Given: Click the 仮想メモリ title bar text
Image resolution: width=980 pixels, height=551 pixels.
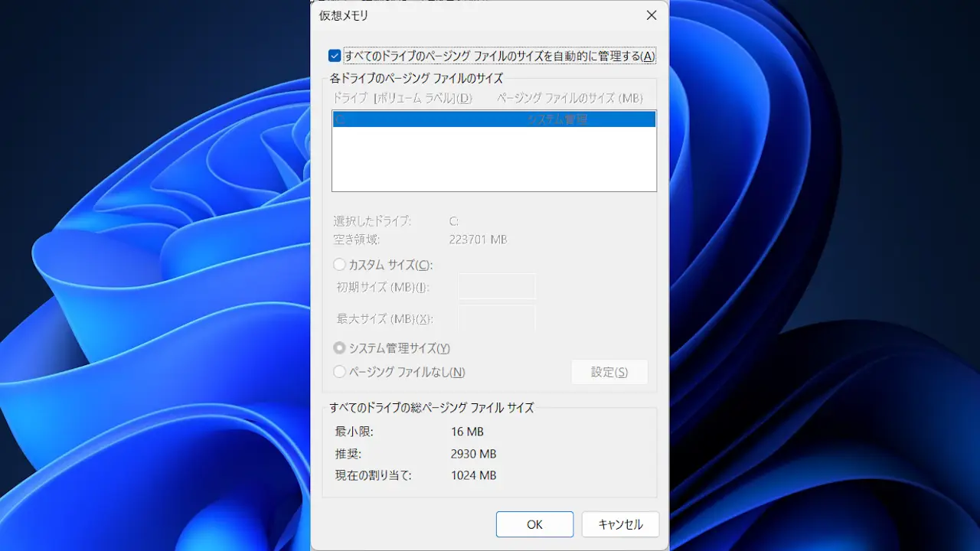Looking at the screenshot, I should 344,15.
